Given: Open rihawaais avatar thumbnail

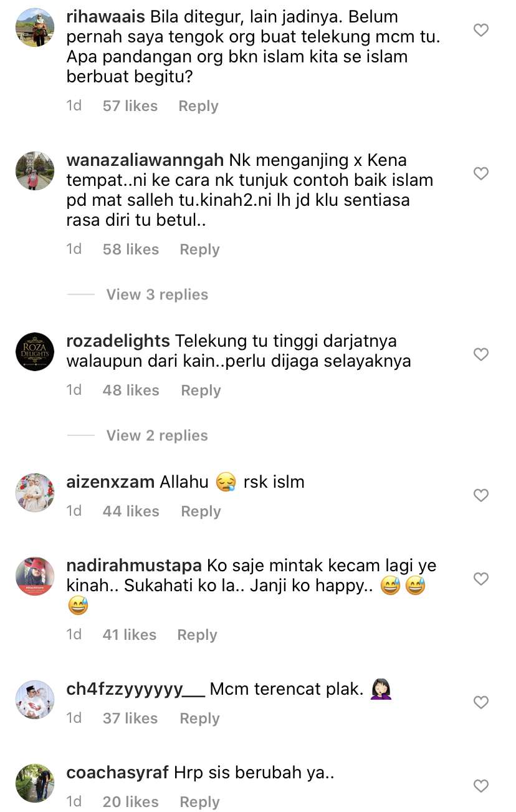Looking at the screenshot, I should coord(35,27).
